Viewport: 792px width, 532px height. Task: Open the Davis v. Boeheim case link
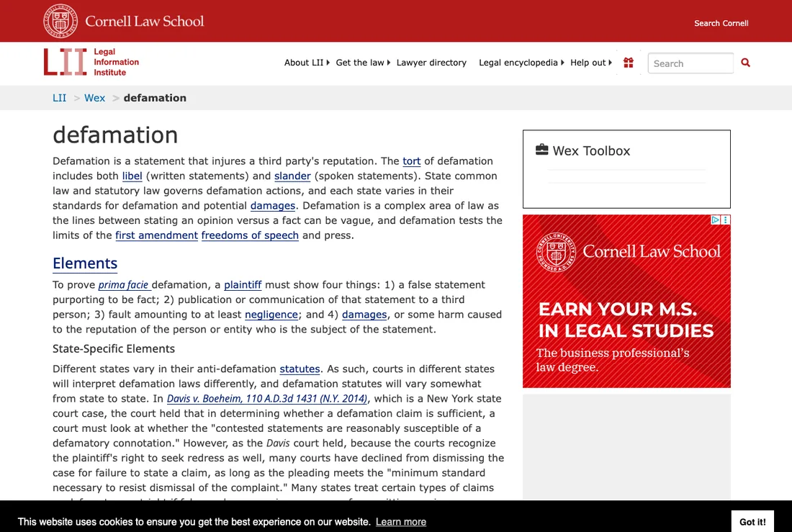click(267, 399)
